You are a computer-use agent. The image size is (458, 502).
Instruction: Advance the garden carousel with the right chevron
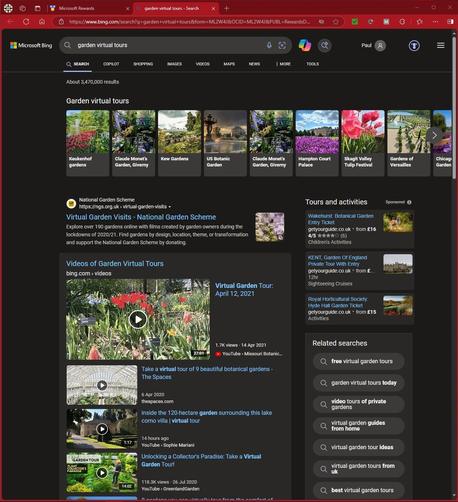tap(434, 135)
